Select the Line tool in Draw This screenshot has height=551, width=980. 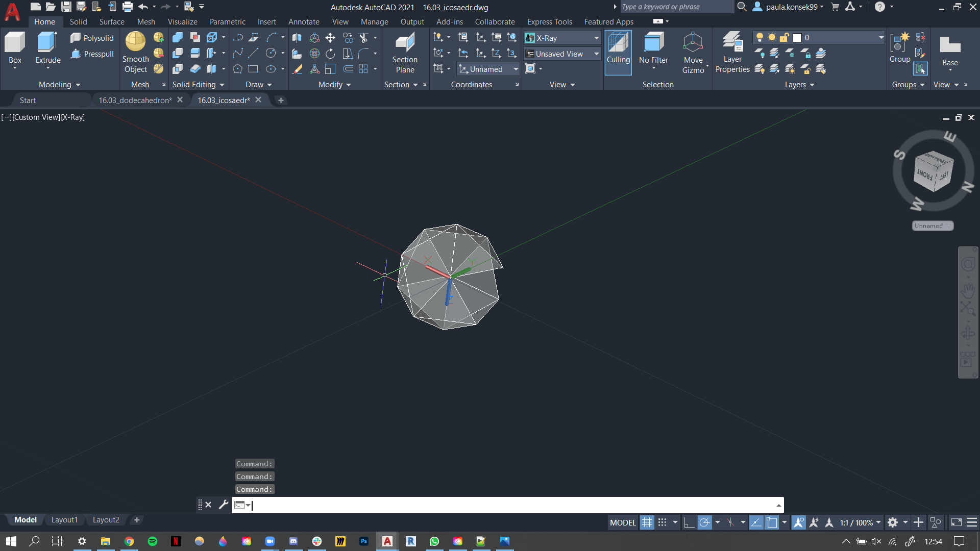click(253, 53)
